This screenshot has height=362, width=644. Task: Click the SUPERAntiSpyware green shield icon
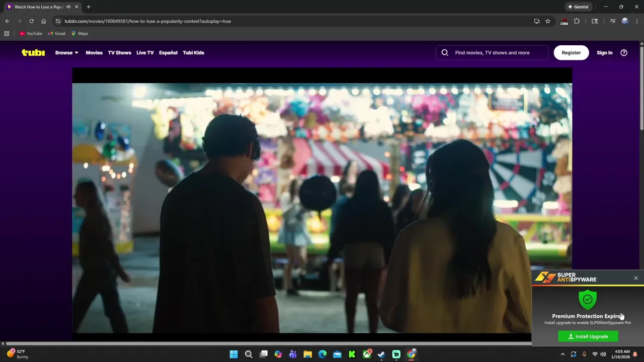coord(588,300)
